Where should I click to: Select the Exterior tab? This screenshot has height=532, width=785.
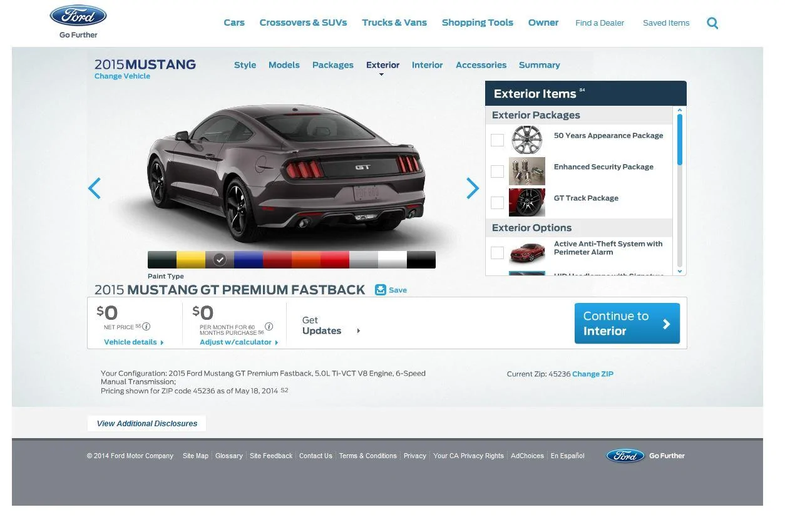[382, 65]
